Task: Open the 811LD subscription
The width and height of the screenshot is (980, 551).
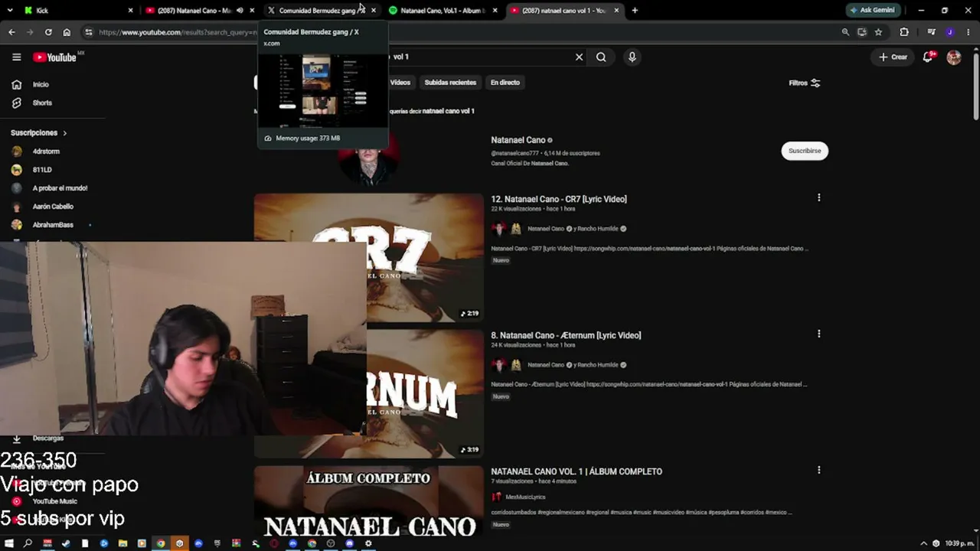Action: tap(42, 170)
